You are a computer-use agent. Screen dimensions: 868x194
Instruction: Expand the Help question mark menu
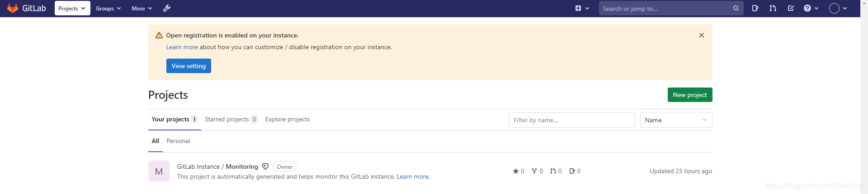(x=811, y=8)
